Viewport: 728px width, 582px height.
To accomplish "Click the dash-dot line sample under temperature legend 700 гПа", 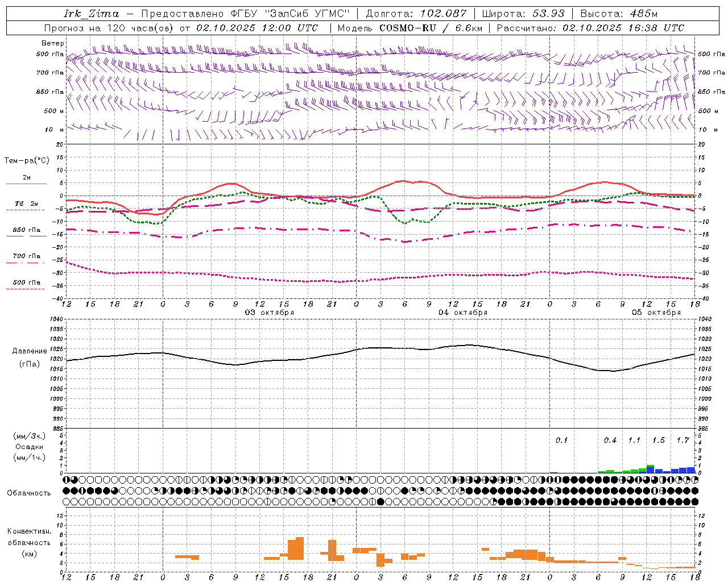I will tap(25, 263).
